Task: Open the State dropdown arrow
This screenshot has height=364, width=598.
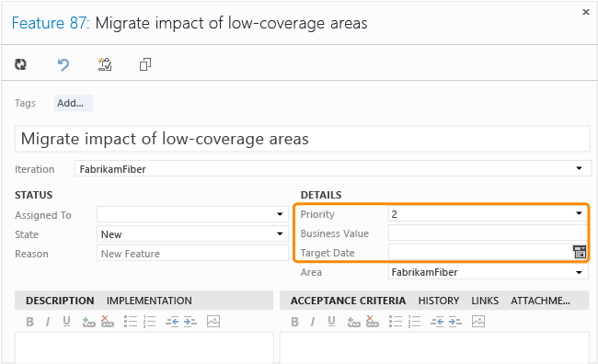Action: [x=280, y=234]
